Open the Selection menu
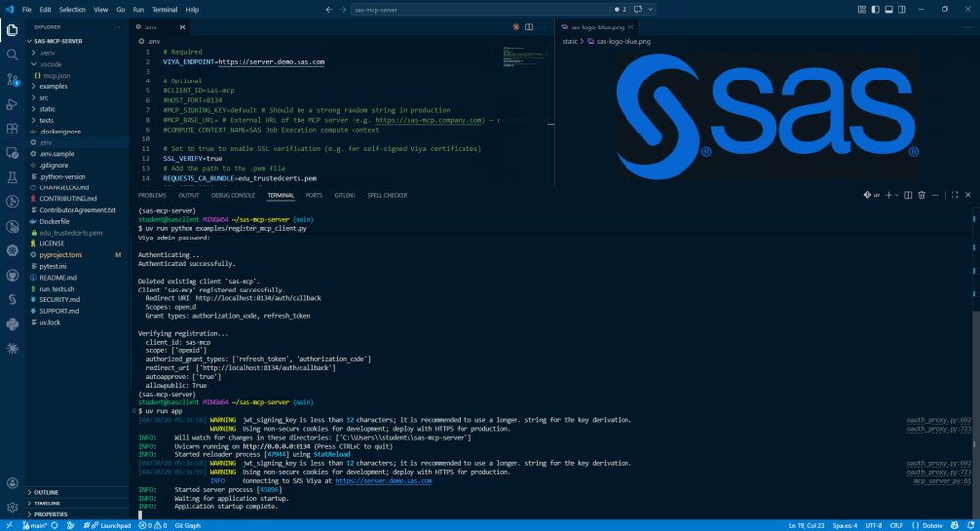980x531 pixels. pyautogui.click(x=73, y=10)
